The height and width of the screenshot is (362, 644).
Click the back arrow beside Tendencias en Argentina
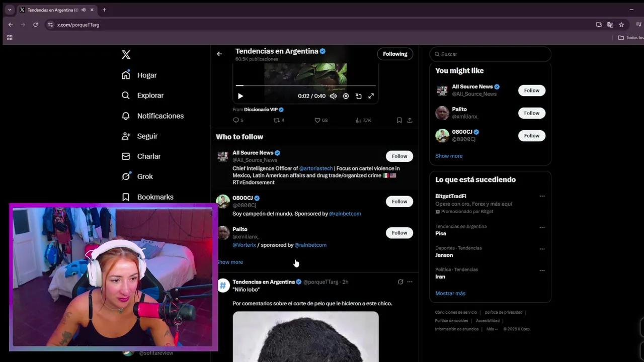click(x=219, y=54)
